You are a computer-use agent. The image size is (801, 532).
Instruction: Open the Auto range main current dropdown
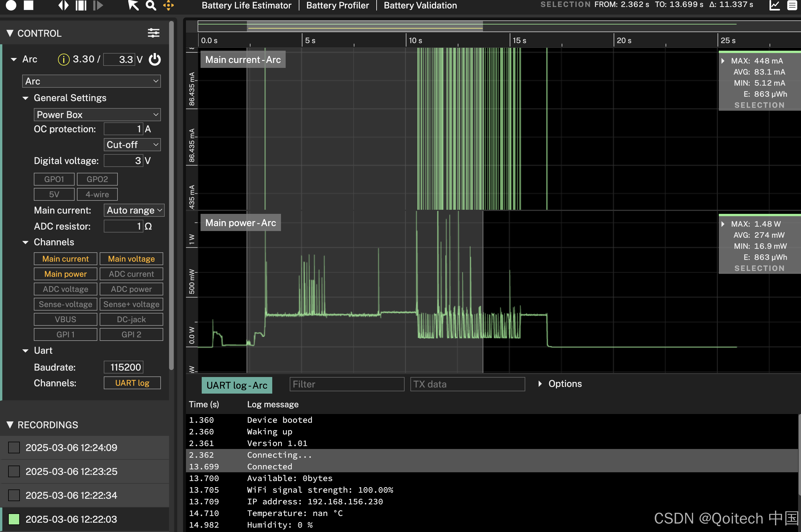coord(134,210)
